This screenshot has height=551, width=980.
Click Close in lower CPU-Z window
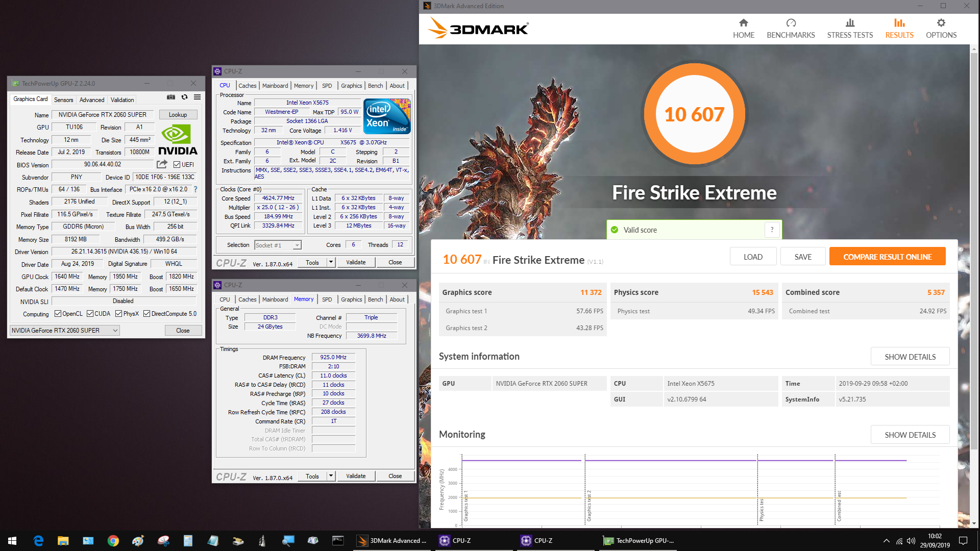coord(395,476)
